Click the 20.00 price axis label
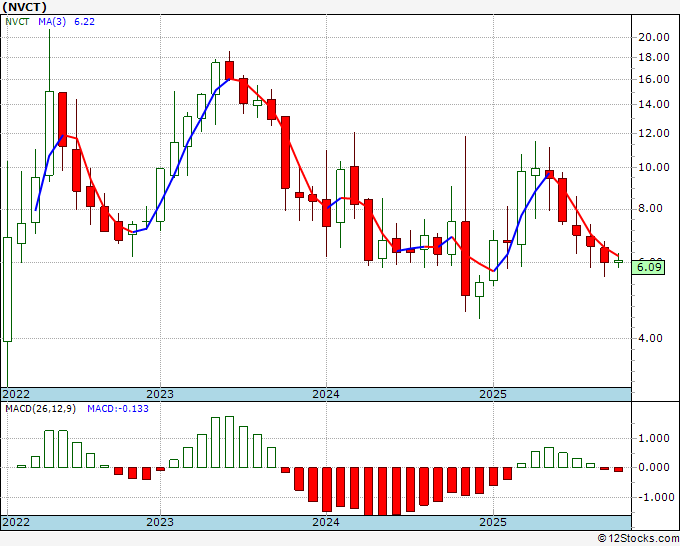This screenshot has height=546, width=680. tap(653, 37)
